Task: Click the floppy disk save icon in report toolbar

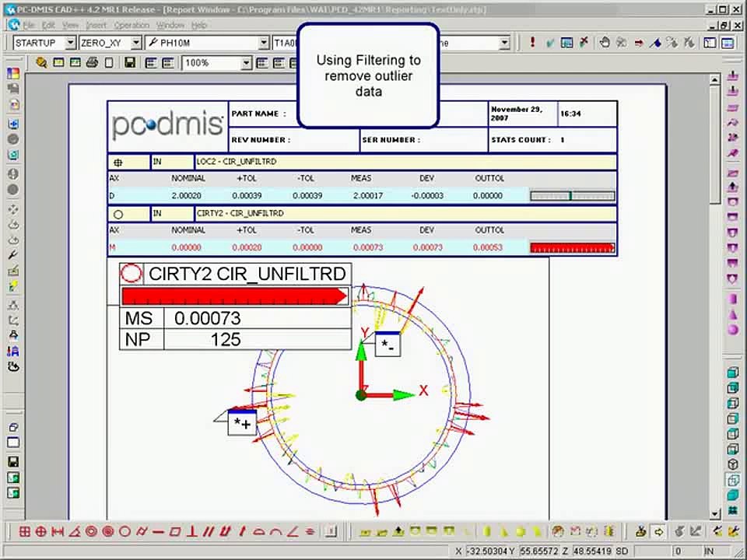Action: (x=130, y=62)
